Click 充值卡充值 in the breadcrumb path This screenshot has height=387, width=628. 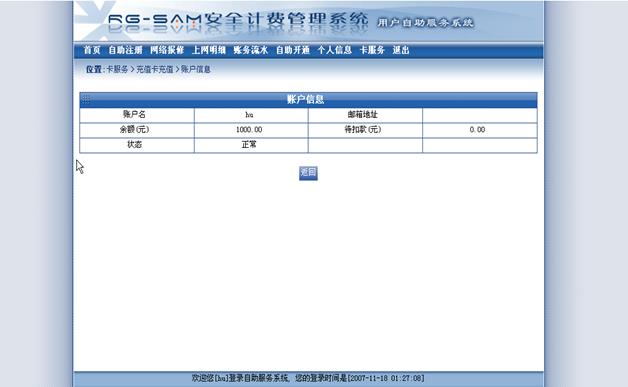pos(155,69)
